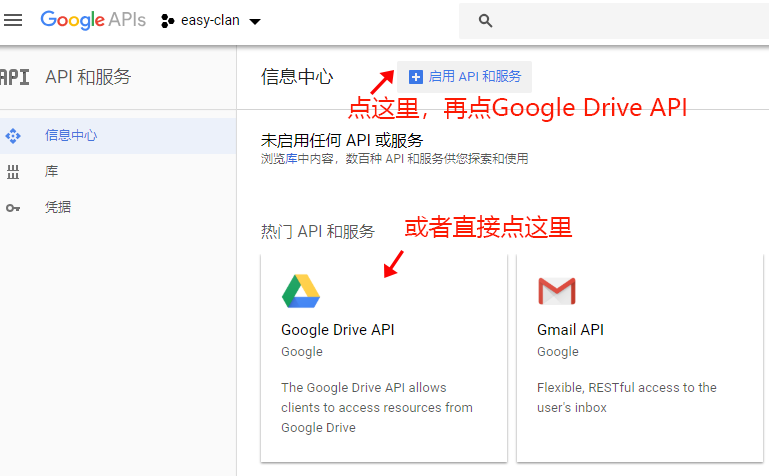The width and height of the screenshot is (769, 476).
Task: Click the 信息中心 dashboard icon in sidebar
Action: point(13,136)
